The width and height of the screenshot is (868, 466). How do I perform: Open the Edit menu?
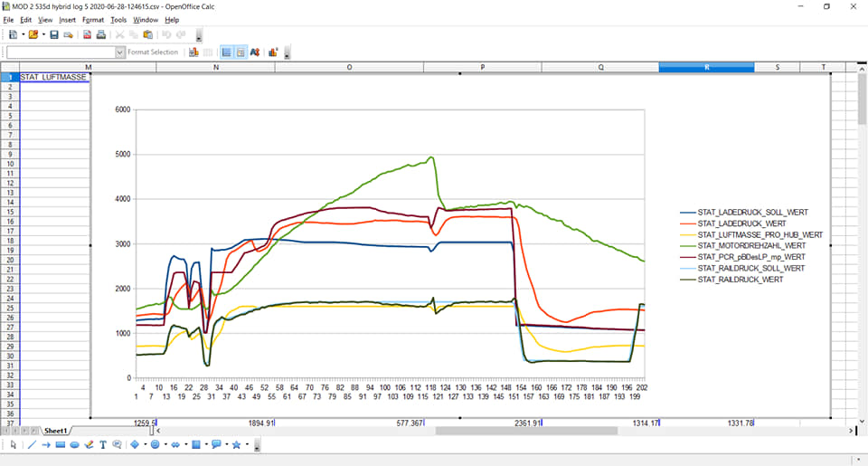[x=26, y=19]
